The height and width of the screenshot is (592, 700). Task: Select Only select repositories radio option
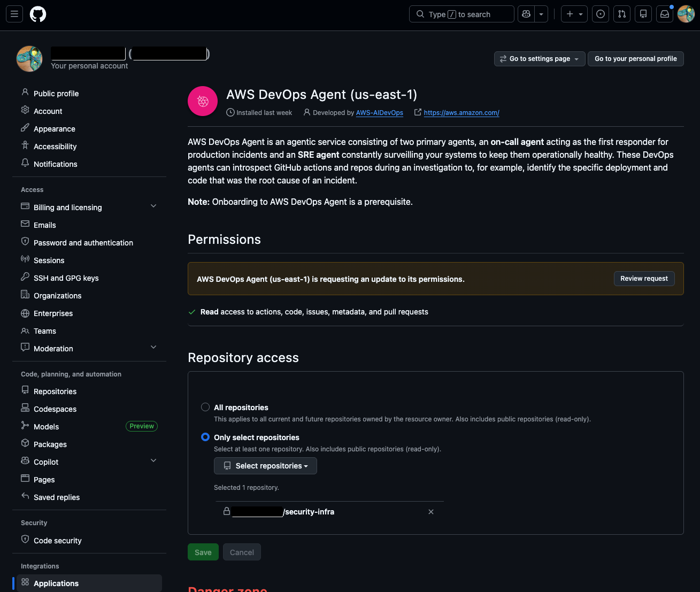205,437
